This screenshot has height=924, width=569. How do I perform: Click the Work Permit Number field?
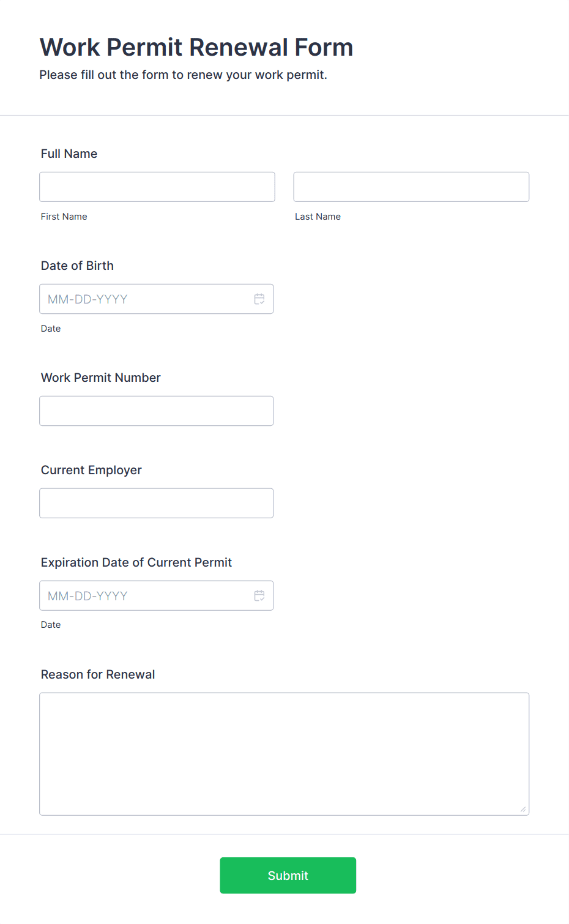[x=157, y=411]
